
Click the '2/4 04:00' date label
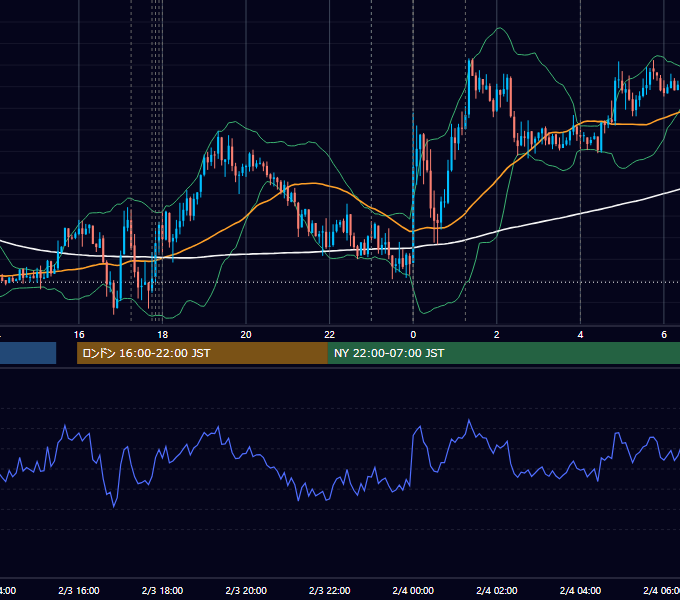point(580,590)
